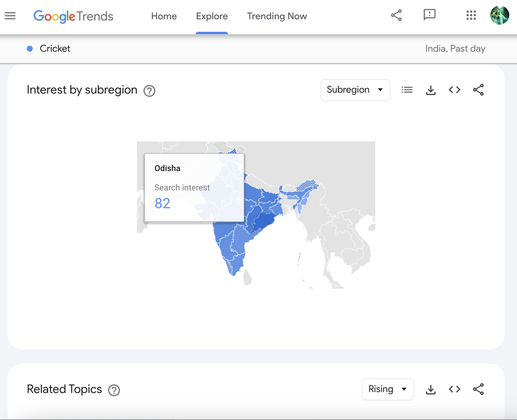Download the subregion interest CSV
This screenshot has height=420, width=517.
tap(431, 90)
